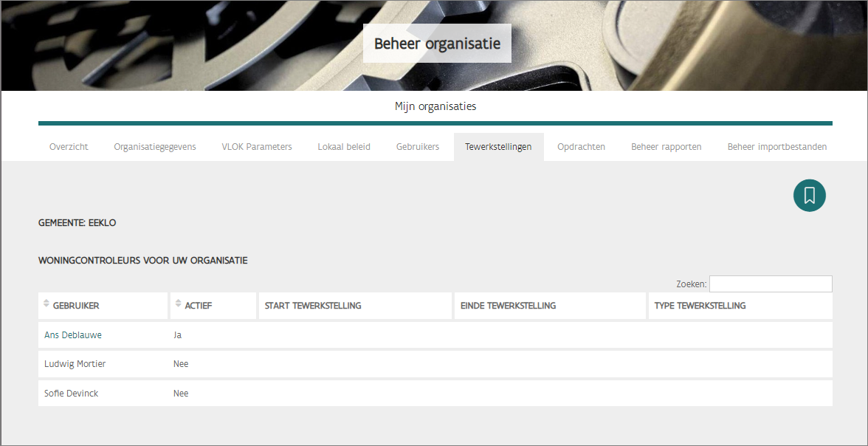Sort table by Gebruiker column arrows
The image size is (868, 446).
(x=46, y=303)
